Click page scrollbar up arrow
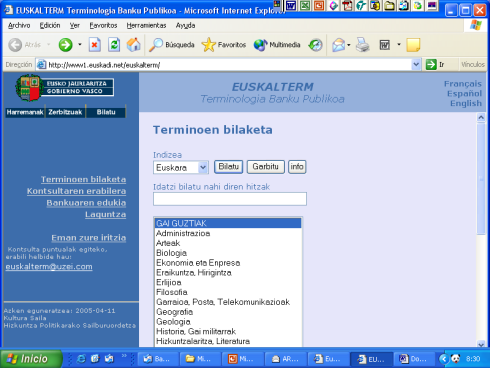This screenshot has height=368, width=490. tap(481, 117)
